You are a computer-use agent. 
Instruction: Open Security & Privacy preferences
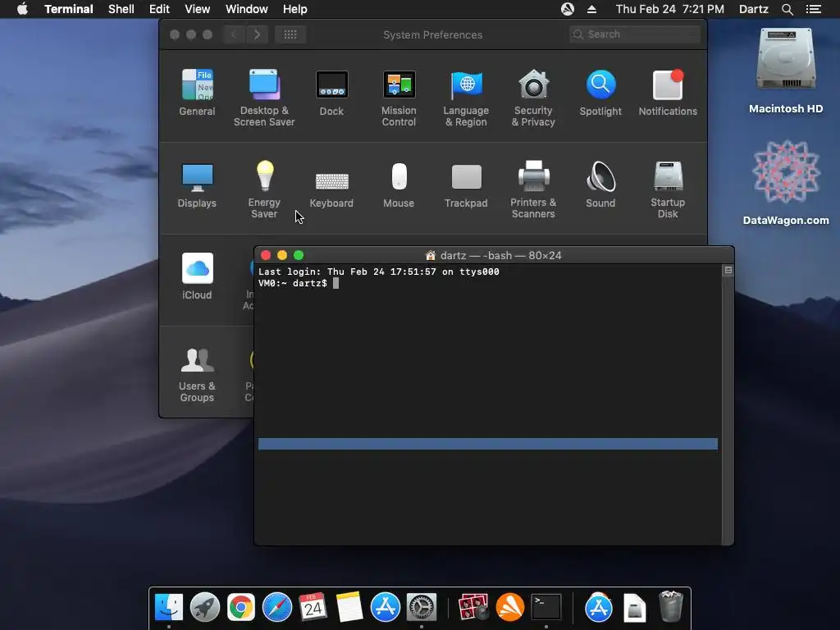click(533, 98)
